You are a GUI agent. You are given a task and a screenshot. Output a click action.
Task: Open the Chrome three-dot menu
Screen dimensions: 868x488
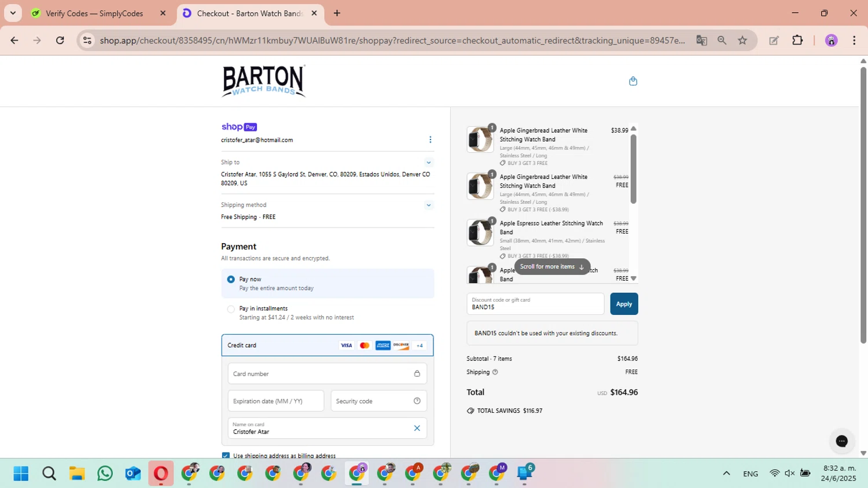(854, 41)
